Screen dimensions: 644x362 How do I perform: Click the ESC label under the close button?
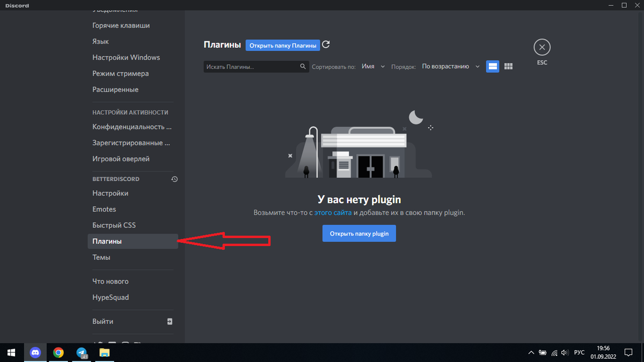point(542,63)
